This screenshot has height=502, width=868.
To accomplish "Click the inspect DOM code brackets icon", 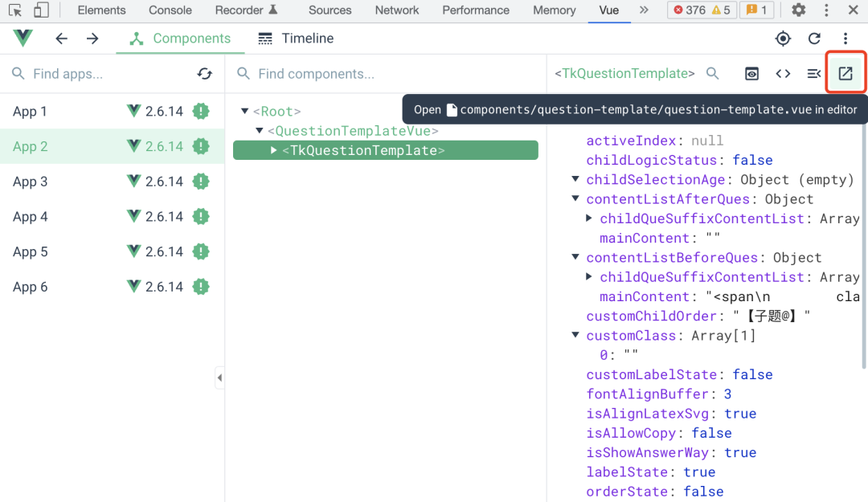I will 783,74.
